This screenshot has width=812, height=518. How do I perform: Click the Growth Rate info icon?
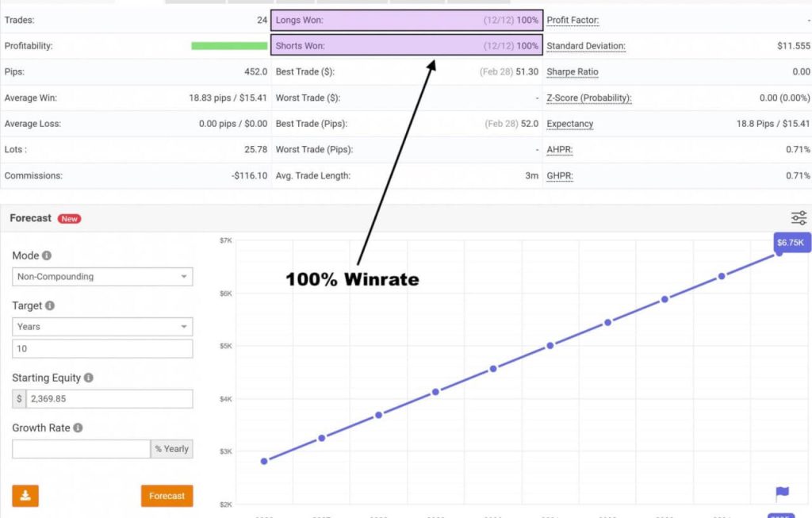78,428
